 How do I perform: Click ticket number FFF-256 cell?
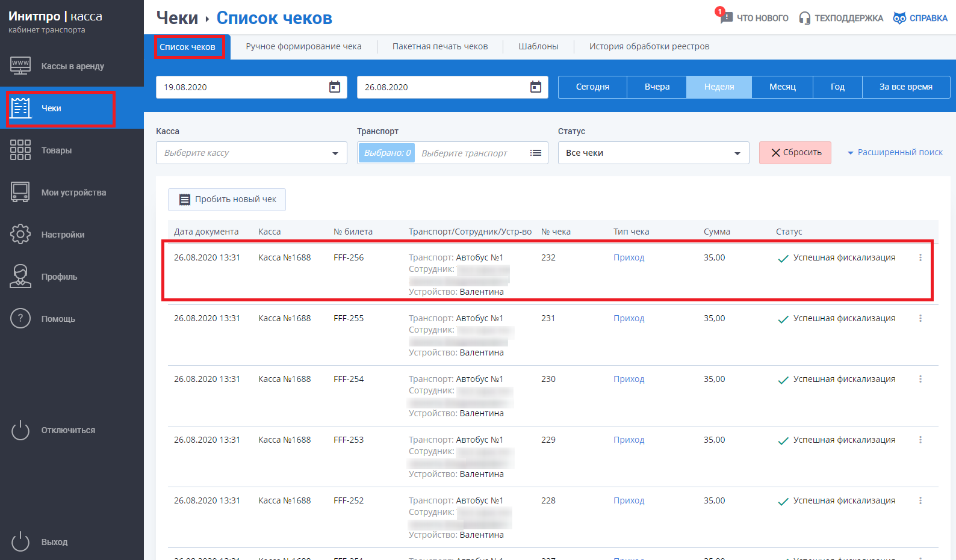click(x=349, y=257)
